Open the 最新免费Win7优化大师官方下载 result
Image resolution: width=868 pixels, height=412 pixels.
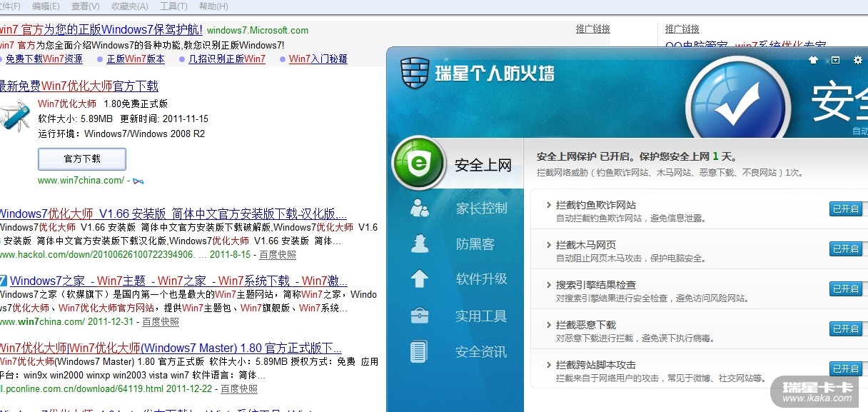[x=79, y=86]
